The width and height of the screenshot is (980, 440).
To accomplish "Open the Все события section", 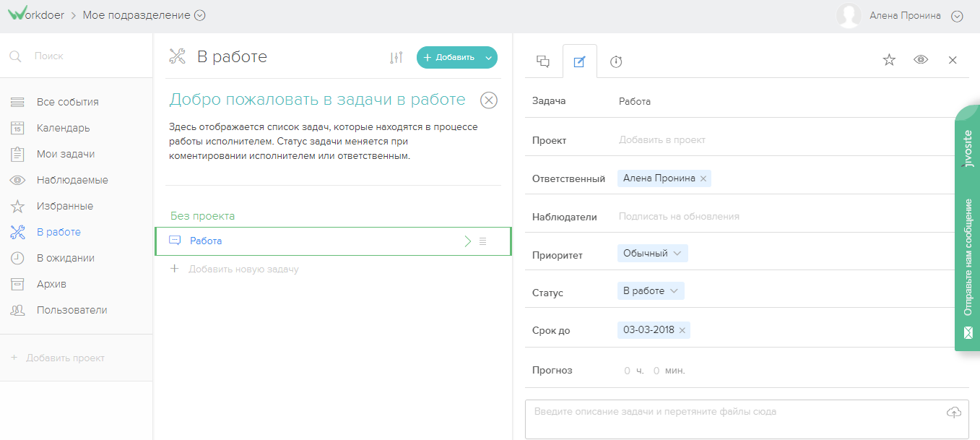I will [67, 102].
